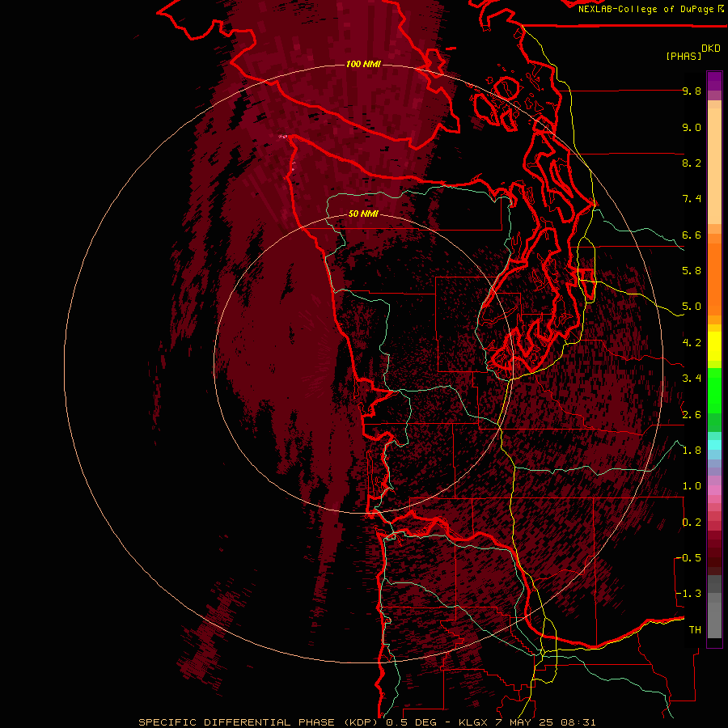
Task: Click the 100 NMI range ring label
Action: [363, 64]
